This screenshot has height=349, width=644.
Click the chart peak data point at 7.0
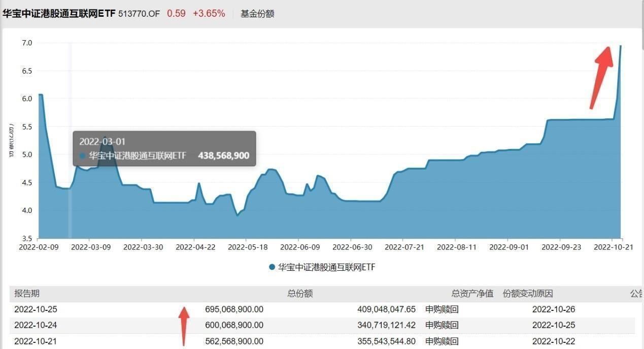pos(621,46)
